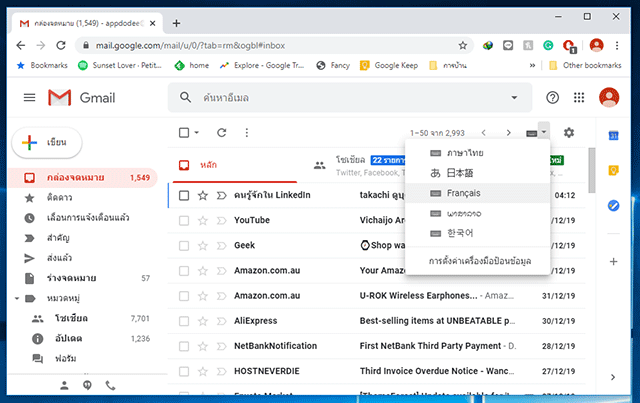Mark the AliExpress email as important

pos(221,321)
